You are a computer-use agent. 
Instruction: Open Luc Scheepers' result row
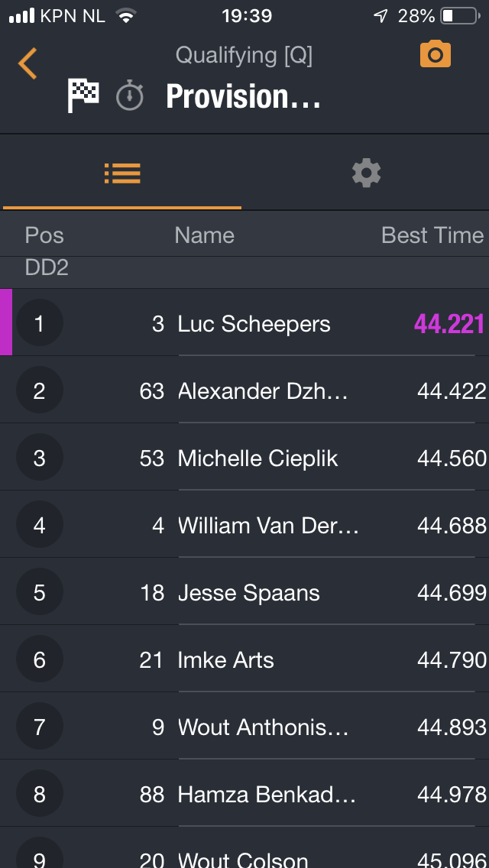point(254,324)
